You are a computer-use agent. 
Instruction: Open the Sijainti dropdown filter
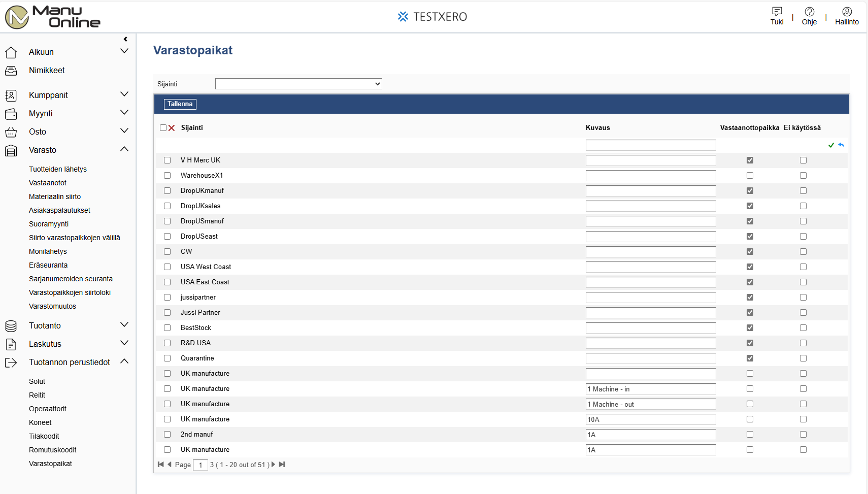tap(298, 84)
